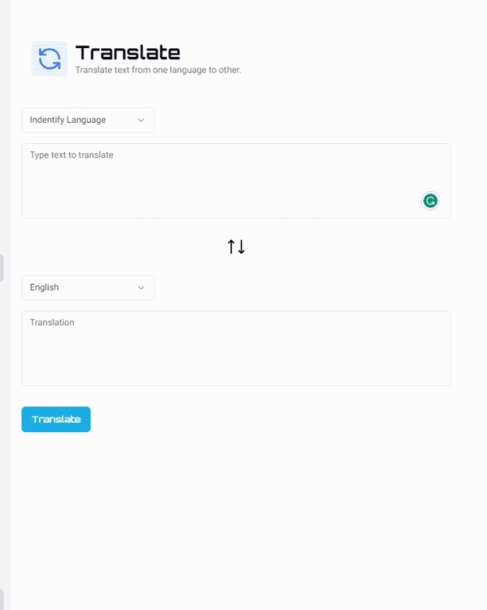This screenshot has height=610, width=487.
Task: Expand the chevron beside English
Action: (141, 287)
